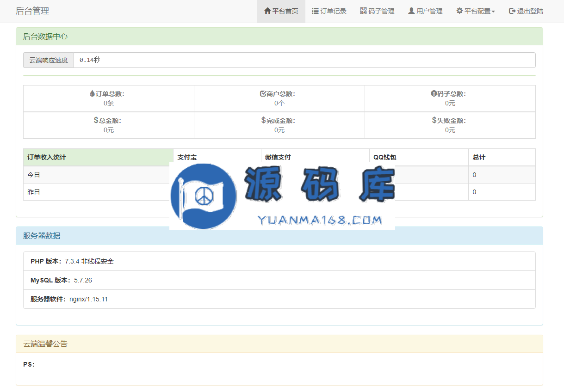Click the 云端响应速度 field showing 0.14秒
This screenshot has width=564, height=392.
304,60
